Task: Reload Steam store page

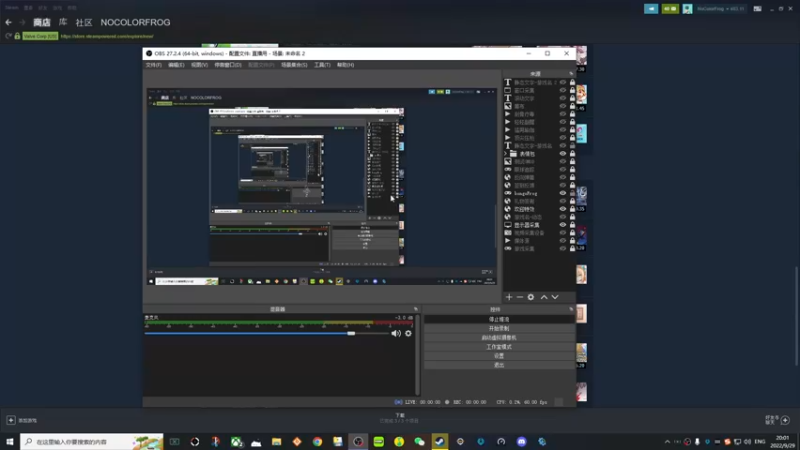Action: pyautogui.click(x=8, y=36)
